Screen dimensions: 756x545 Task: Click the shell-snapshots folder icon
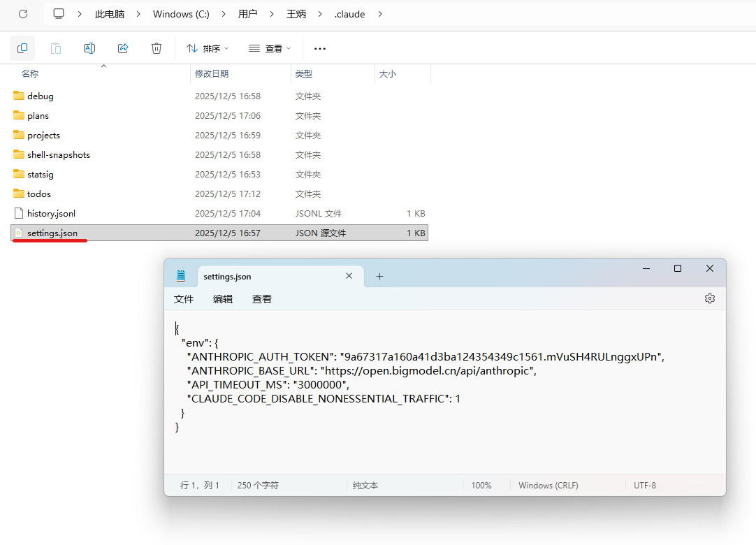[x=19, y=154]
